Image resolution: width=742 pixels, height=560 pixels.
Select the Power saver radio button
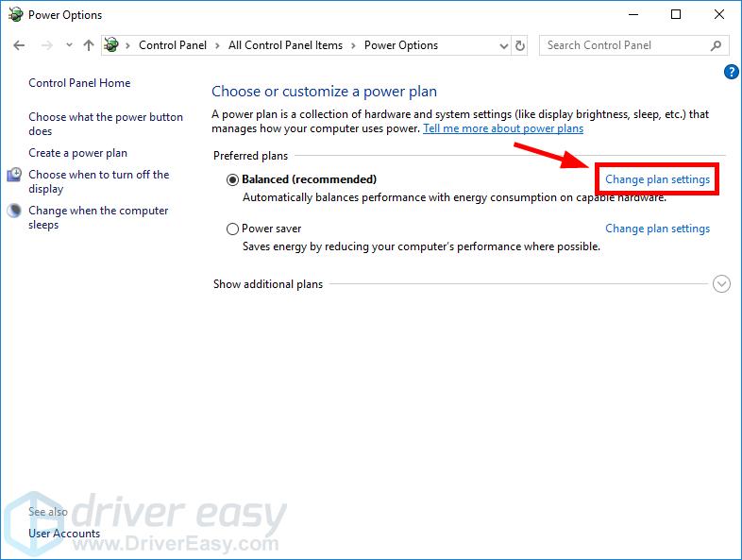232,229
